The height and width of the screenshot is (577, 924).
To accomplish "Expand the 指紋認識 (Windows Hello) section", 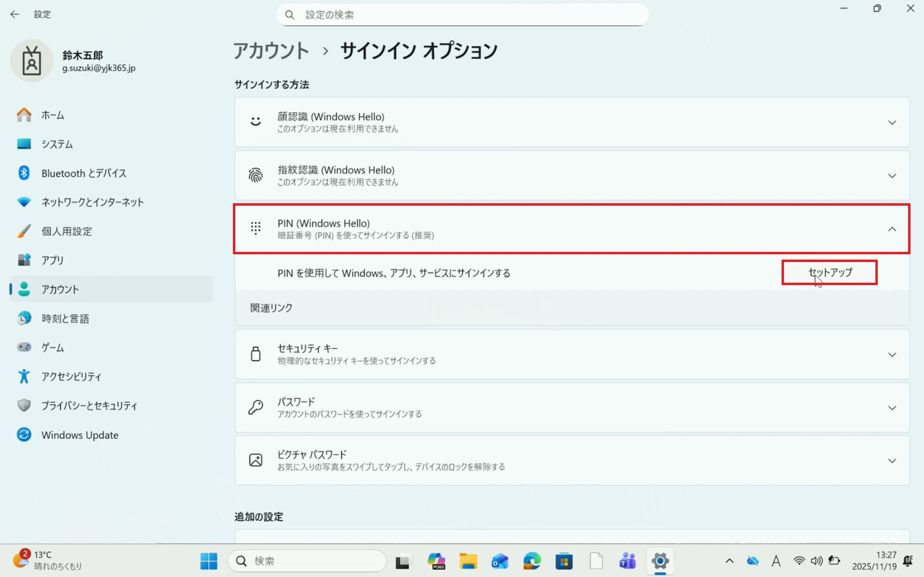I will (892, 176).
